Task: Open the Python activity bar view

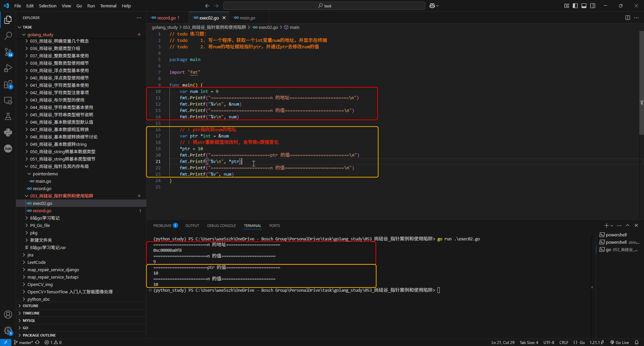Action: [x=8, y=132]
